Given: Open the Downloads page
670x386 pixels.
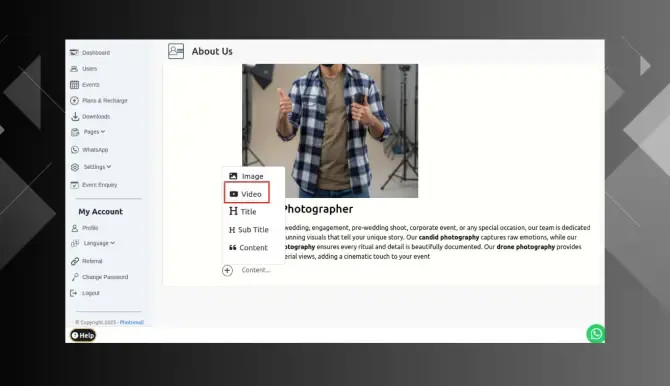Looking at the screenshot, I should 96,116.
